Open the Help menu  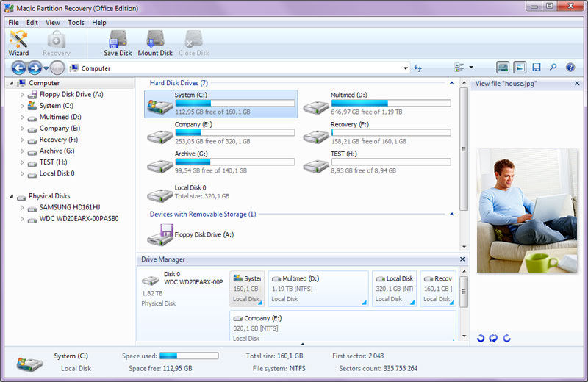pyautogui.click(x=99, y=23)
